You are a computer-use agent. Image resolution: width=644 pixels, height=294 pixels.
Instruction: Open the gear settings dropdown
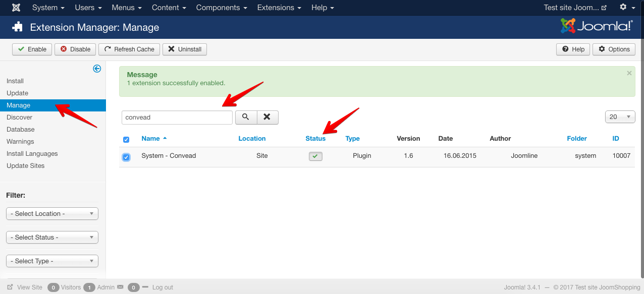[x=626, y=8]
